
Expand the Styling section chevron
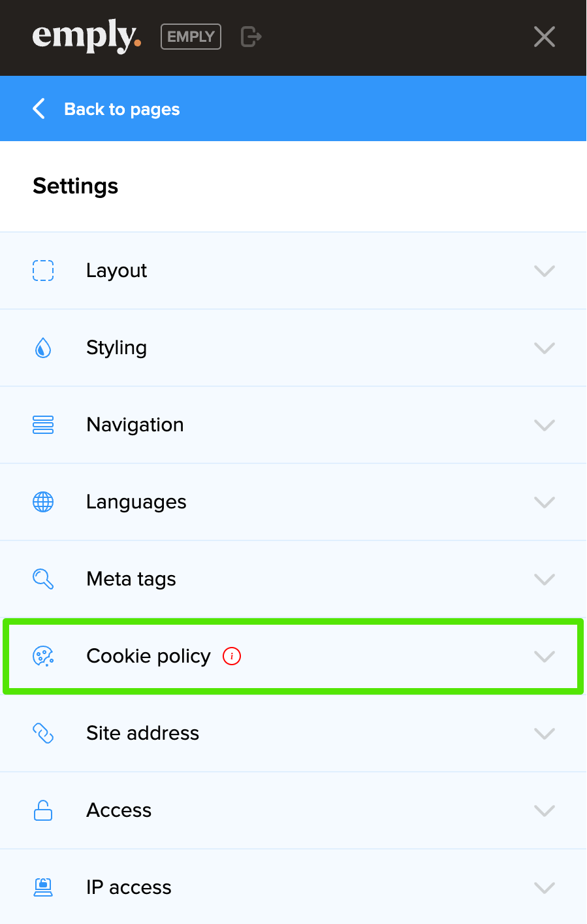click(544, 348)
